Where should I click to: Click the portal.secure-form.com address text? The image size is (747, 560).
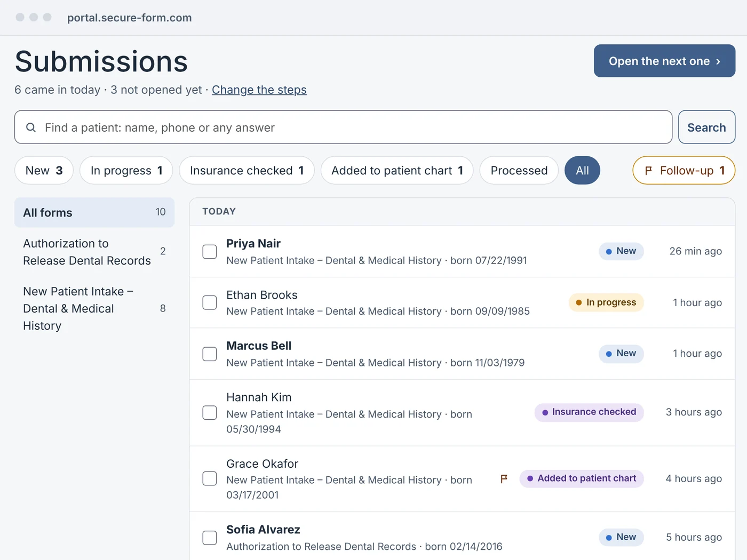tap(130, 18)
